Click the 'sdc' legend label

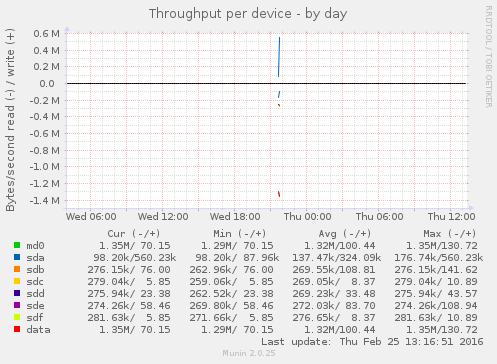coord(35,282)
